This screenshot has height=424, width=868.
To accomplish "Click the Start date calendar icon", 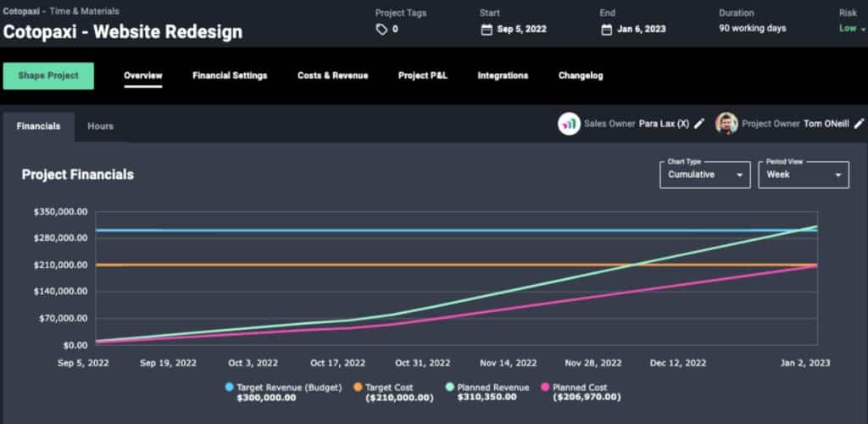I will [487, 29].
